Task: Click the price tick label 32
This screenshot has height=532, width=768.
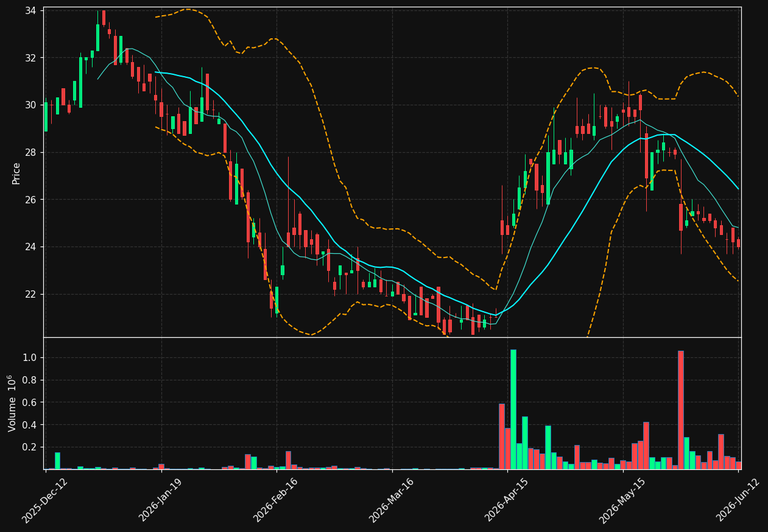Action: pyautogui.click(x=31, y=58)
